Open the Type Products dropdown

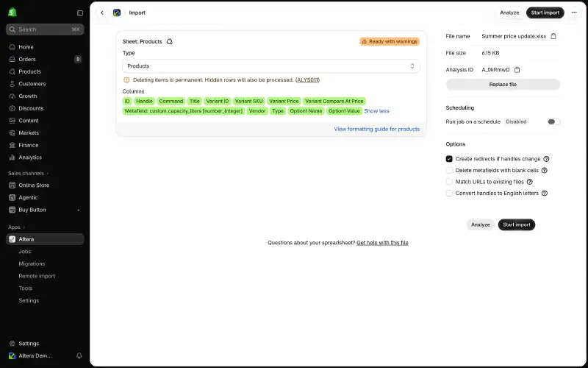tap(270, 66)
